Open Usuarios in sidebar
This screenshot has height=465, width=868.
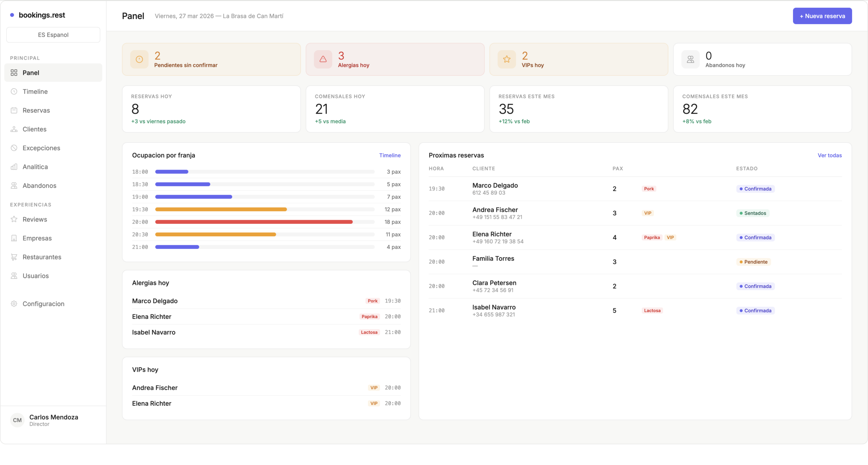coord(53,276)
